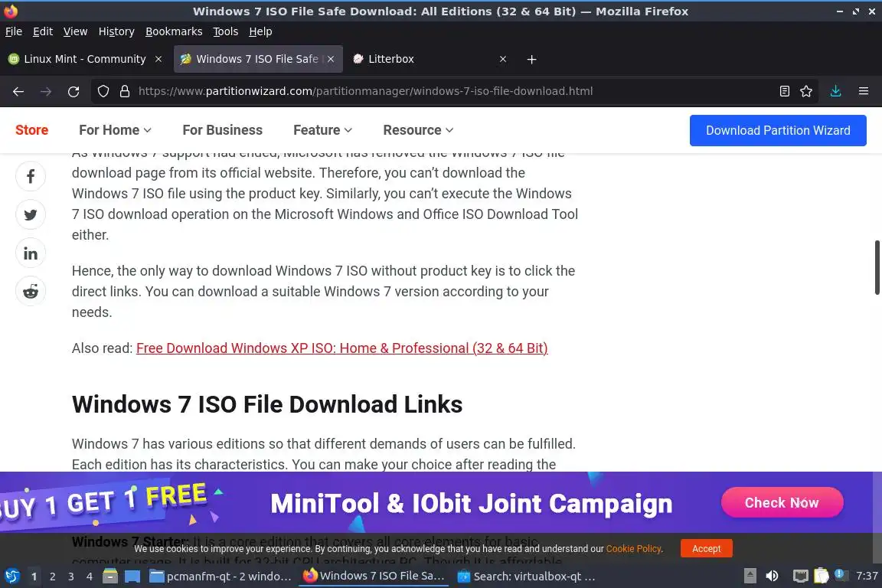Open the Free Download Windows XP ISO link
Viewport: 882px width, 588px height.
click(342, 348)
